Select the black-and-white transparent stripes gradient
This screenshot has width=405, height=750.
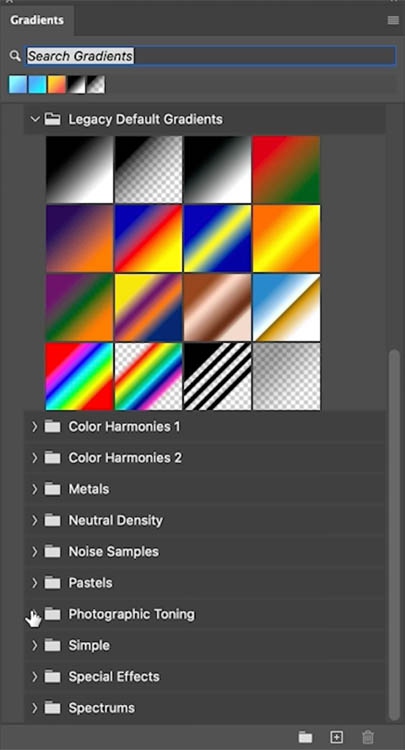217,376
